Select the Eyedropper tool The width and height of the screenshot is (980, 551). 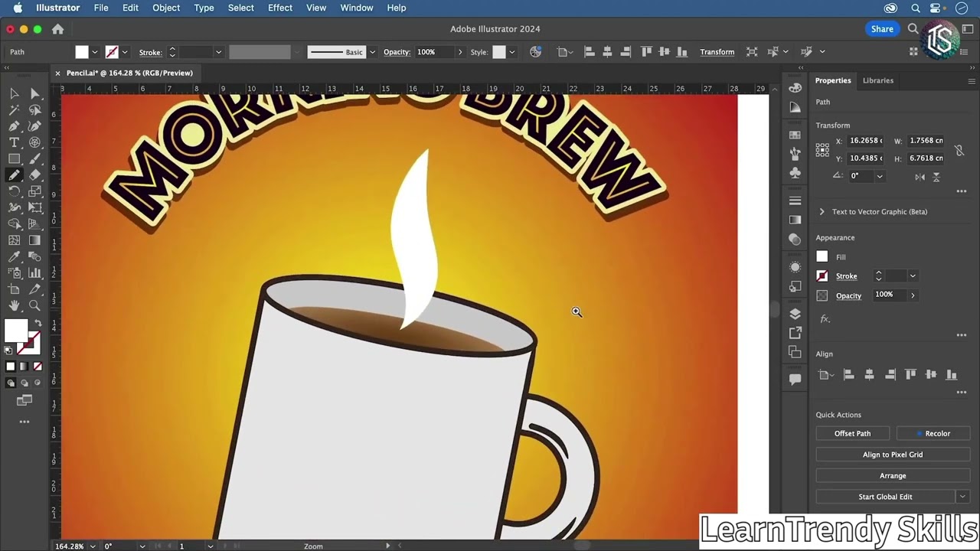point(14,256)
